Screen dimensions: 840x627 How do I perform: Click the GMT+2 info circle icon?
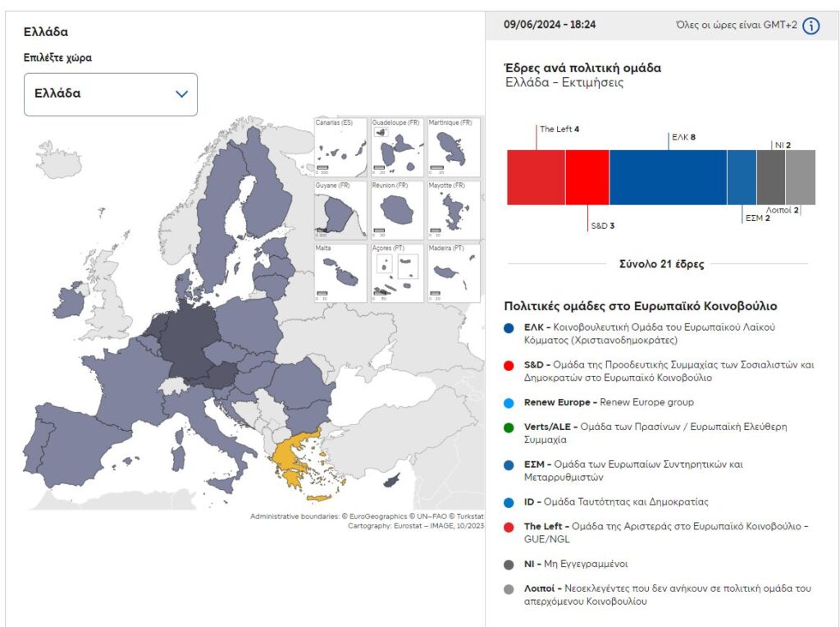(x=810, y=25)
